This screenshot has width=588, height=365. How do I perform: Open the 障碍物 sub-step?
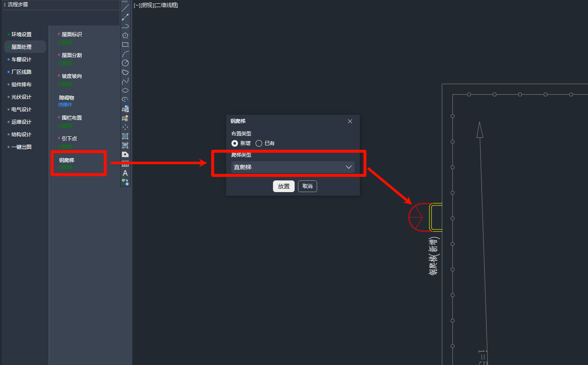click(67, 98)
